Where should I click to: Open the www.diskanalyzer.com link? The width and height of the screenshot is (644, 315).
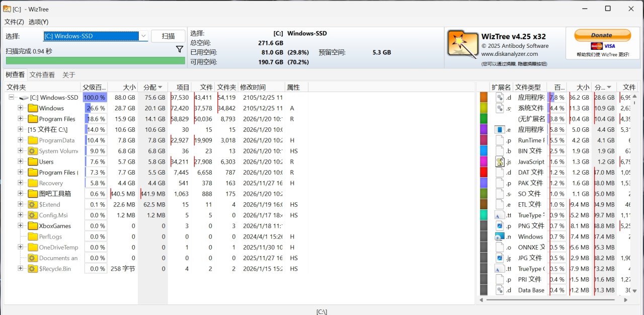[x=509, y=54]
